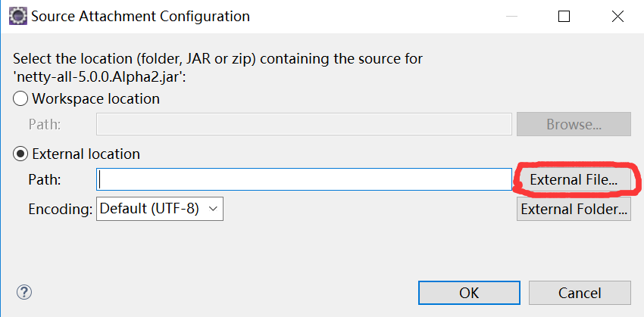Click the netty-all-5.0.0.Alpha2.jar description text
The width and height of the screenshot is (644, 317).
pyautogui.click(x=99, y=76)
